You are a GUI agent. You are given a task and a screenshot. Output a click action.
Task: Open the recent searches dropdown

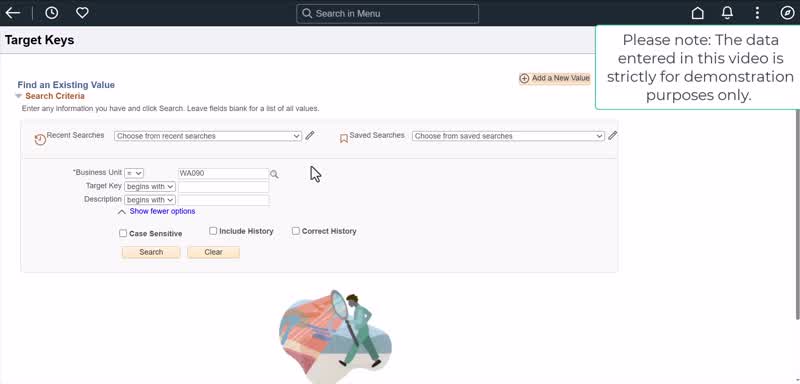[208, 136]
